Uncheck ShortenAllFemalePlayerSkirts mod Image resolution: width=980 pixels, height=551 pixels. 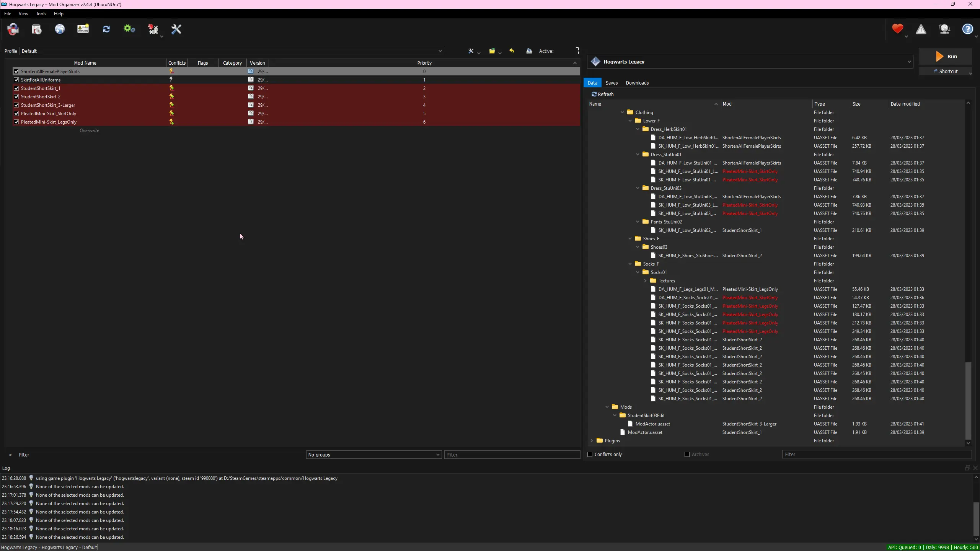(x=16, y=71)
